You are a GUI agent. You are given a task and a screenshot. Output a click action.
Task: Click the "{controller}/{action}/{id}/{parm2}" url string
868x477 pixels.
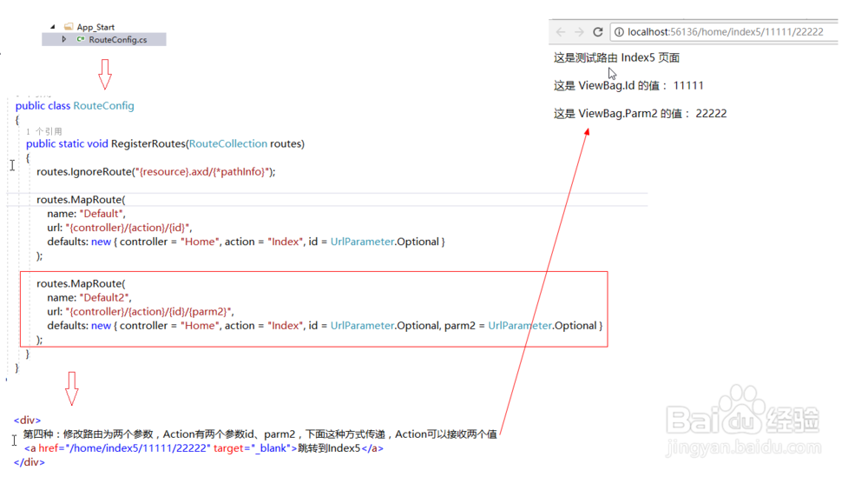tap(149, 311)
